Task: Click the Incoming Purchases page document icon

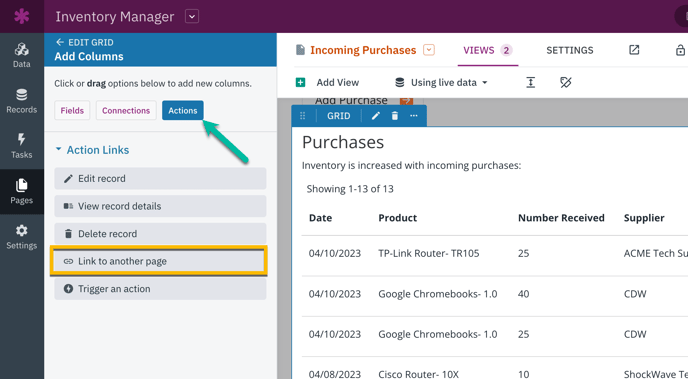Action: pyautogui.click(x=300, y=50)
